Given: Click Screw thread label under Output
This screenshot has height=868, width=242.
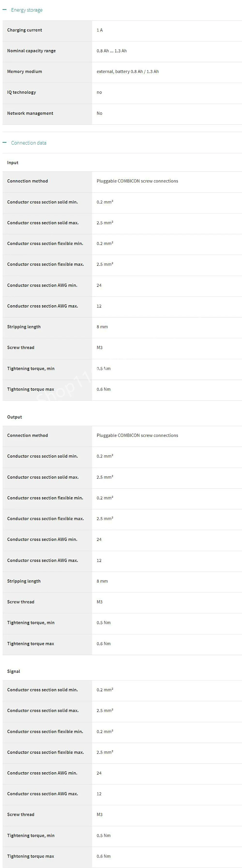Looking at the screenshot, I should coord(21,602).
